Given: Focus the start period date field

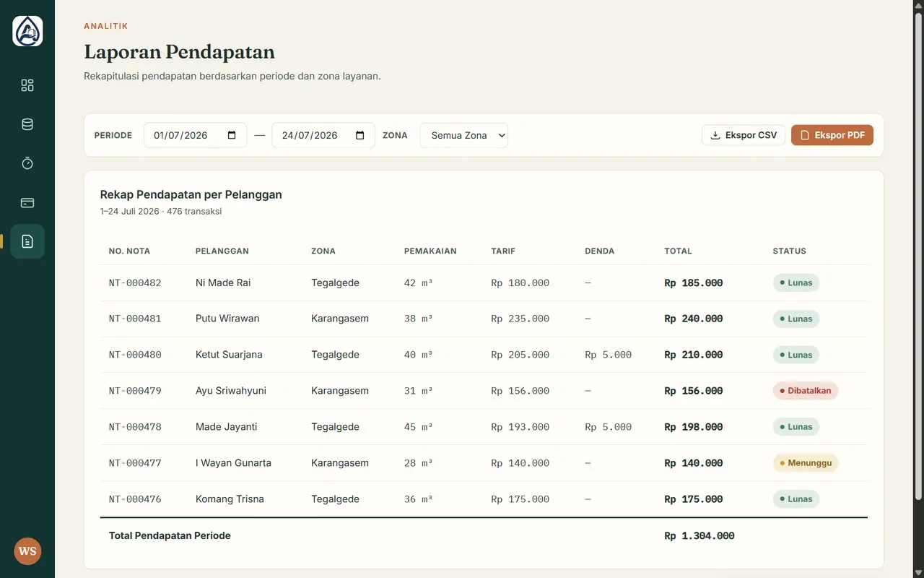Looking at the screenshot, I should click(195, 135).
